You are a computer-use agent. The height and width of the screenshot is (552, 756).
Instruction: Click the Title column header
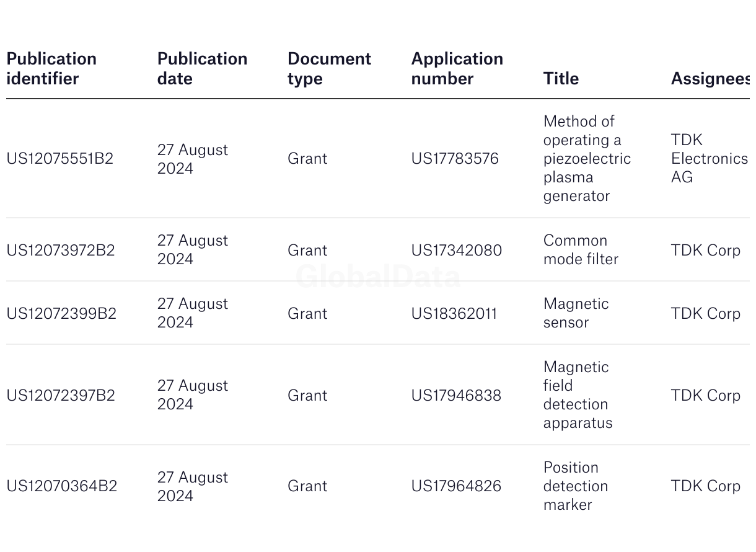[561, 79]
